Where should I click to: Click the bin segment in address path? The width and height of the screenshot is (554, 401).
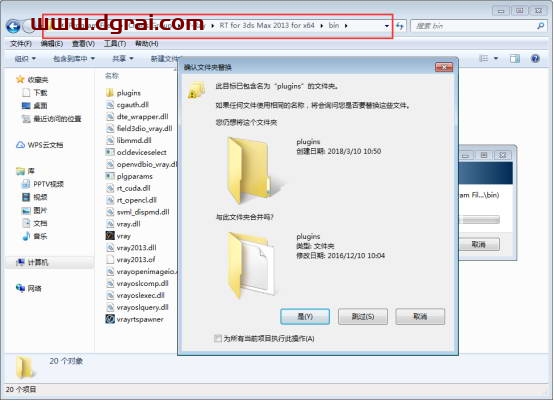pyautogui.click(x=334, y=25)
